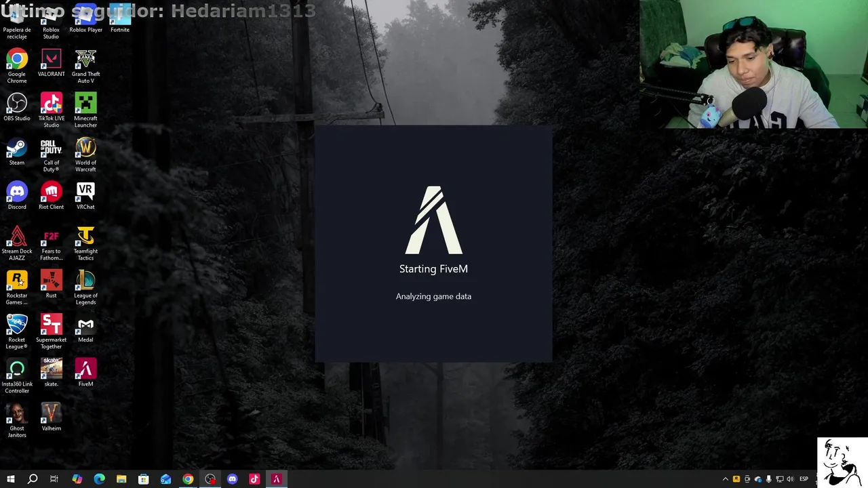
Task: Open the OBS Studio desktop shortcut
Action: 17,106
